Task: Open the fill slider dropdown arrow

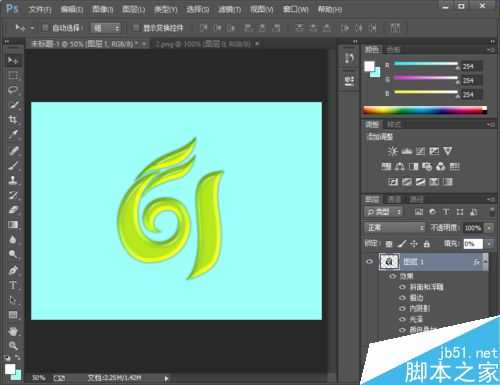Action: pos(489,244)
